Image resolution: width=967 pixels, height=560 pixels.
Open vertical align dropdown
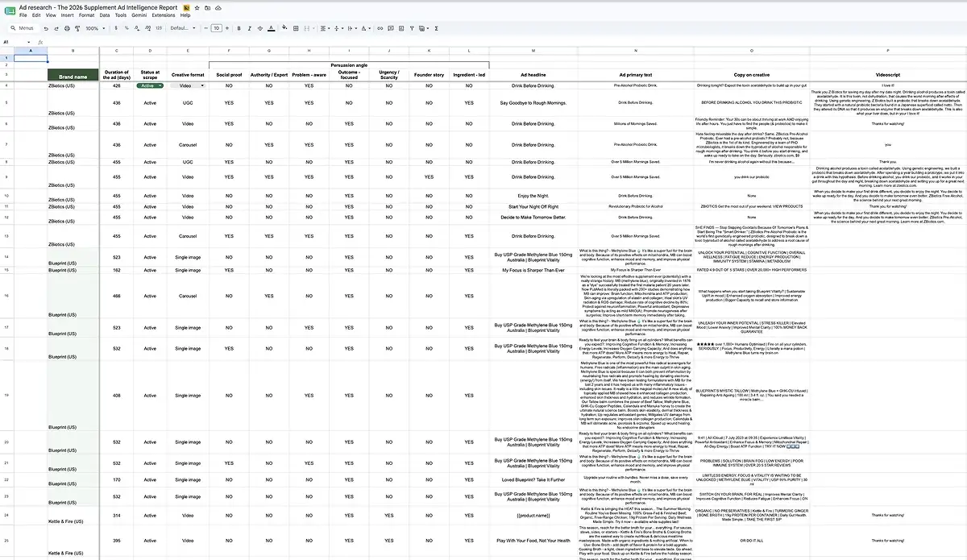(x=338, y=28)
